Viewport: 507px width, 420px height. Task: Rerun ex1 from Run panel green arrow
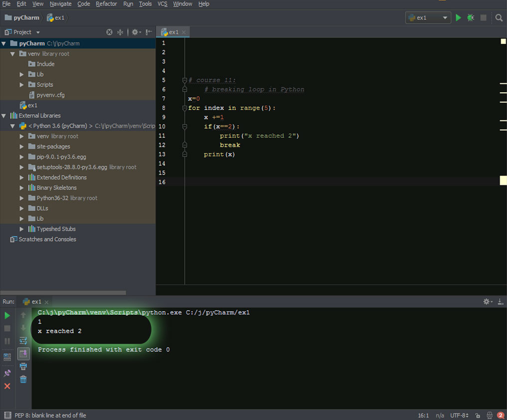click(x=7, y=315)
